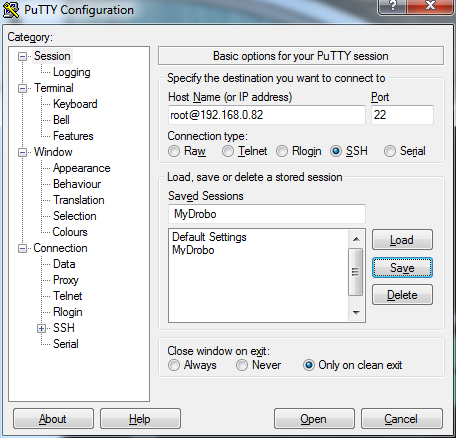Open the SSH category in tree
This screenshot has height=438, width=456.
64,328
